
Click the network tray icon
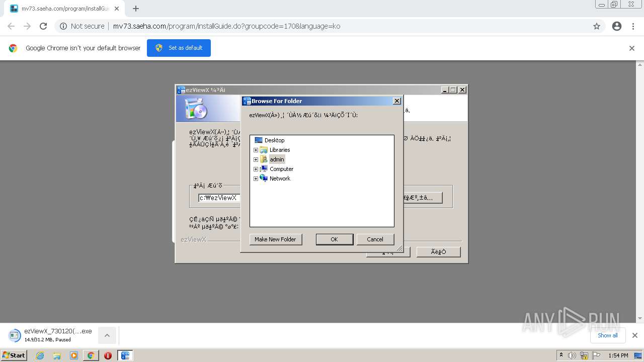[584, 355]
